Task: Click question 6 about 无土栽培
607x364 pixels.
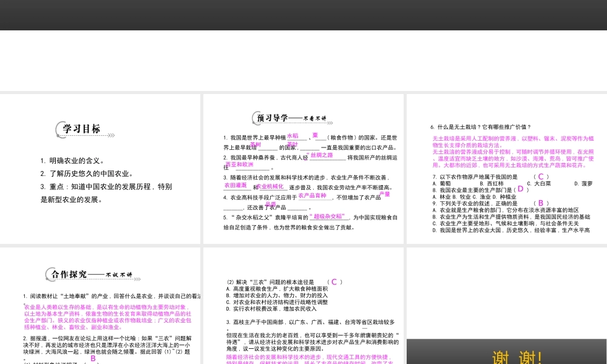Action: [x=480, y=127]
